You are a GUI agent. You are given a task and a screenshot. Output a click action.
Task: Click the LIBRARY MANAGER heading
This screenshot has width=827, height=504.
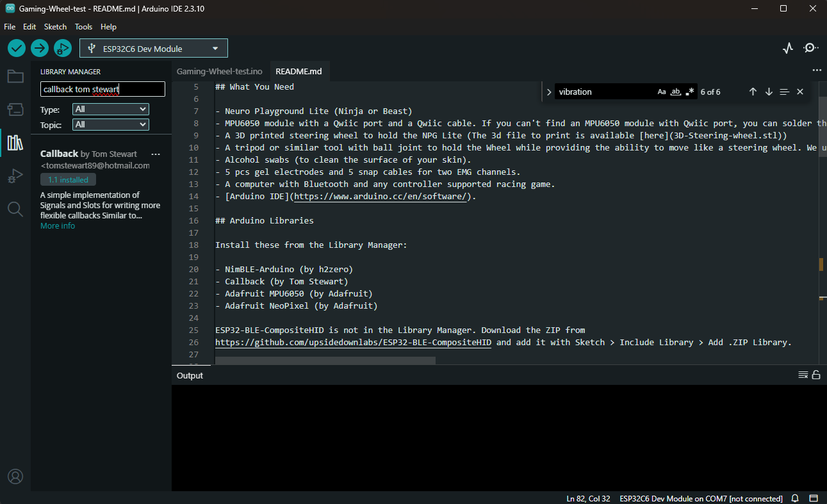(70, 72)
